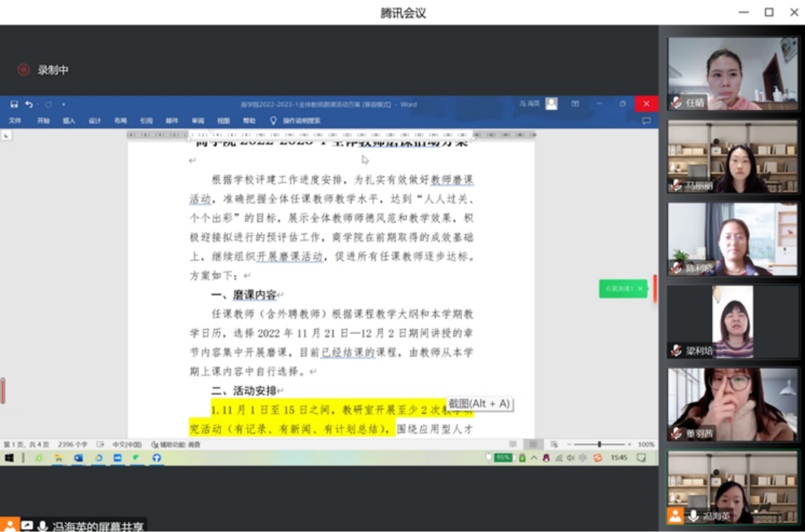Dismiss the green popup notification

pyautogui.click(x=640, y=289)
